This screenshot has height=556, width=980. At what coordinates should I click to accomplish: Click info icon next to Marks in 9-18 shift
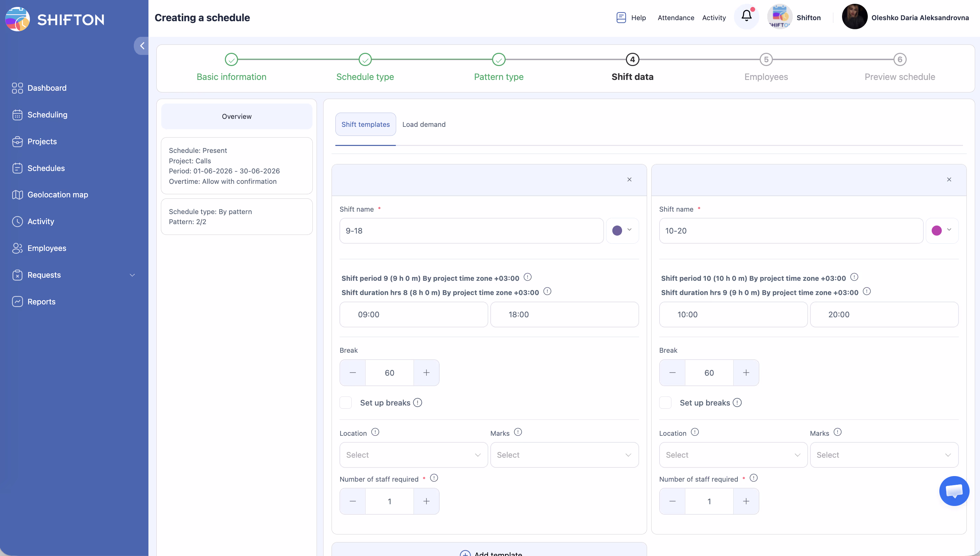tap(518, 432)
